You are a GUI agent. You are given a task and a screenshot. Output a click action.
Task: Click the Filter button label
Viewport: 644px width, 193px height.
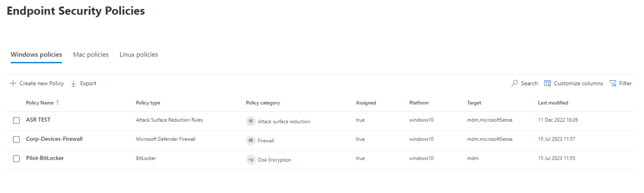(626, 83)
